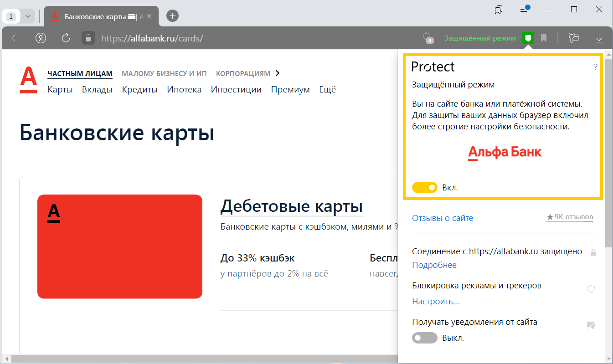Click the 9K отзывов rating bar
Viewport: 613px width, 364px height.
tap(570, 217)
